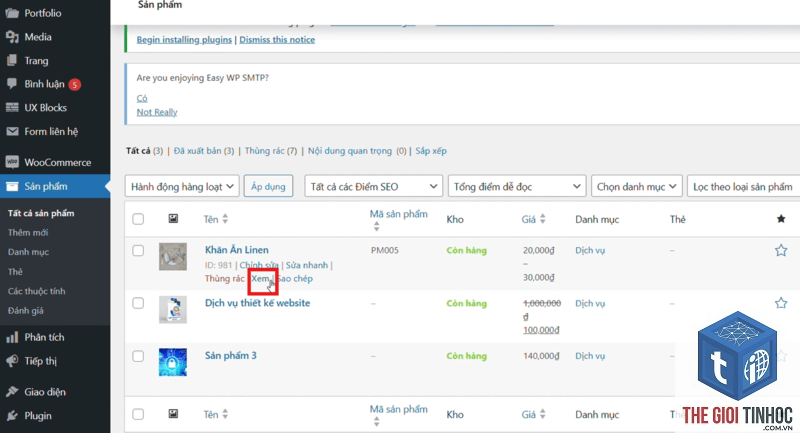
Task: Click the Giao diện brush icon
Action: coord(12,392)
